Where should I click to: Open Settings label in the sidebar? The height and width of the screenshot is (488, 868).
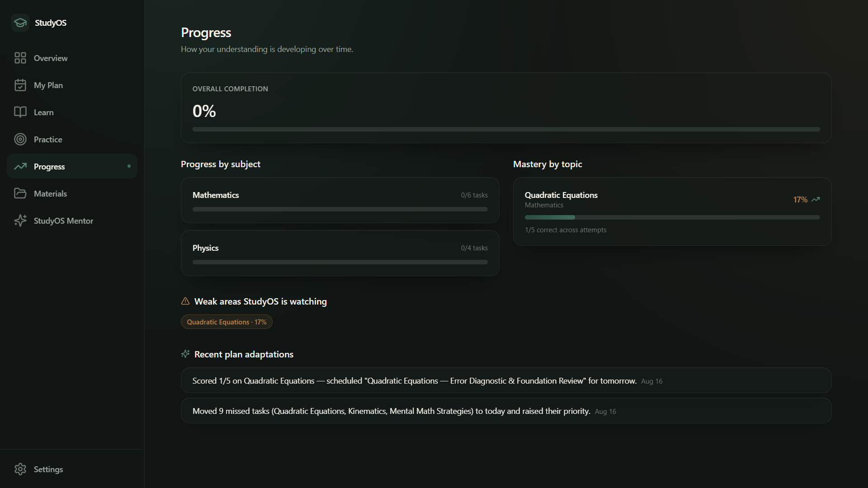click(48, 469)
